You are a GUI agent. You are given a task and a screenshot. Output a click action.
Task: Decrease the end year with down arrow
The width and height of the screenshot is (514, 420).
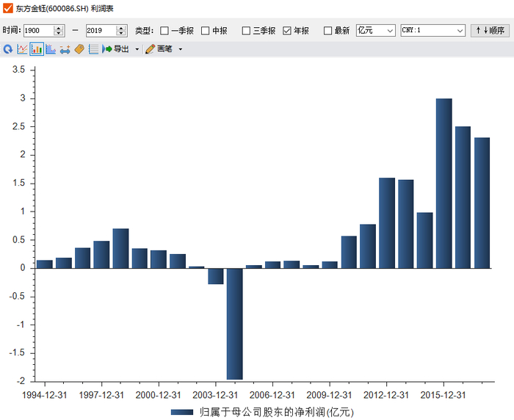[121, 34]
